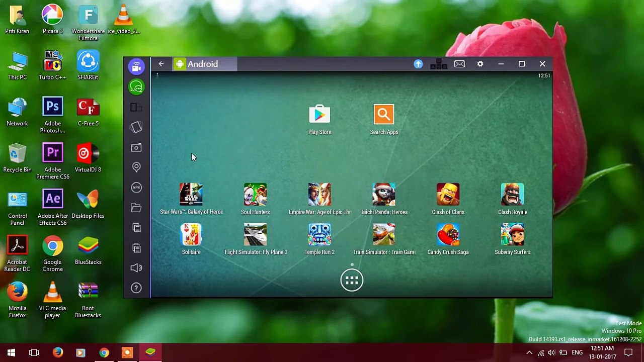Open Search Apps in Android home
The image size is (644, 362).
click(x=384, y=120)
